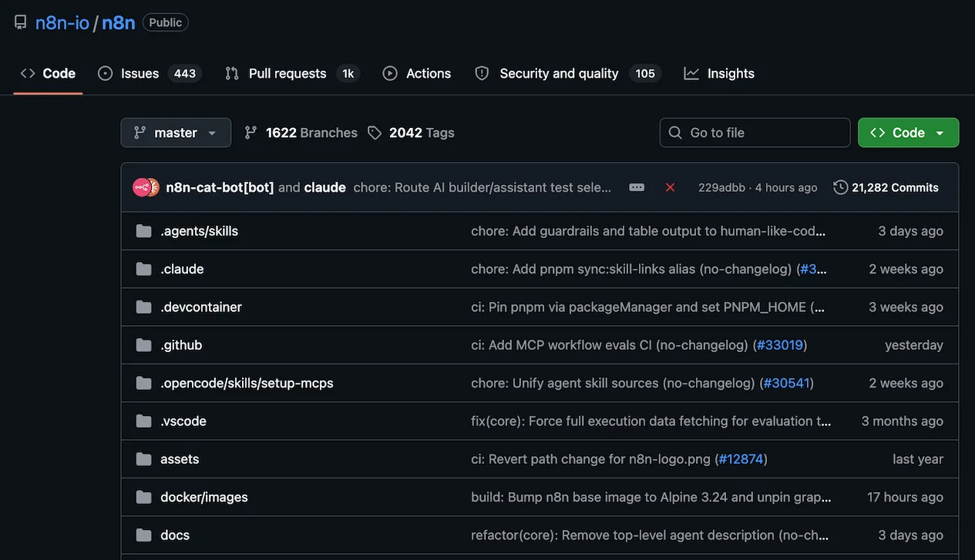Image resolution: width=975 pixels, height=560 pixels.
Task: Open the n8n repository name link
Action: (x=119, y=22)
